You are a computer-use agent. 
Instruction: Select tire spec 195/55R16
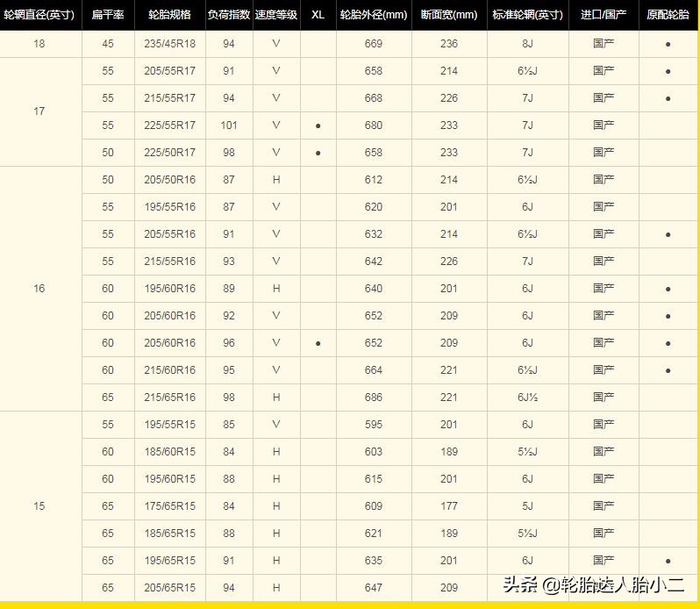169,207
